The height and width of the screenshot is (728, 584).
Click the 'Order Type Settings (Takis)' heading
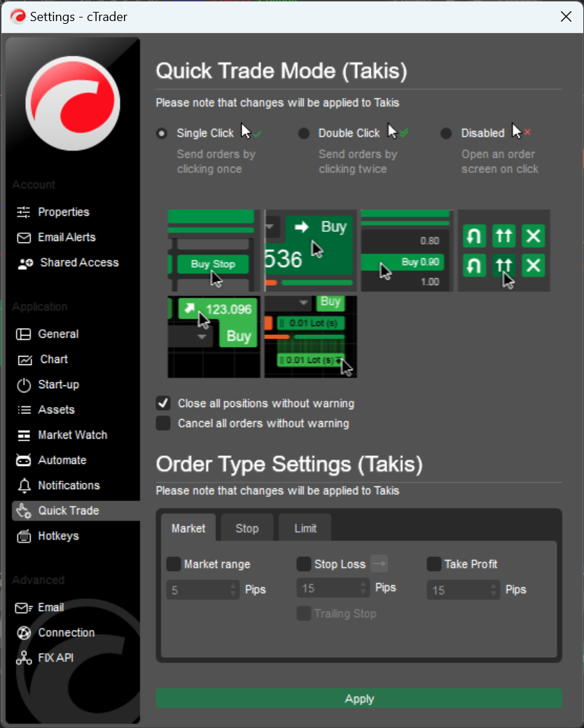289,465
